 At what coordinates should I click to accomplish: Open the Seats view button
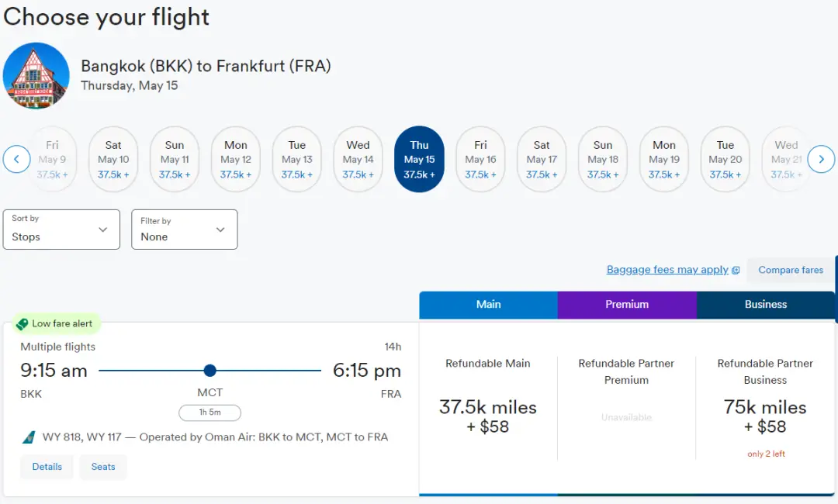point(103,467)
